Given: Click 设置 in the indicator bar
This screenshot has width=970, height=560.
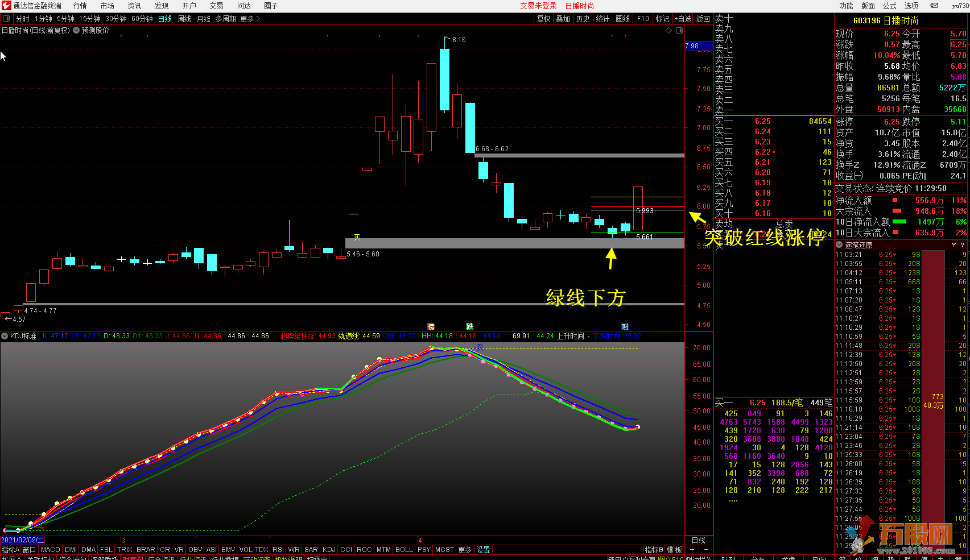Looking at the screenshot, I should tap(484, 550).
